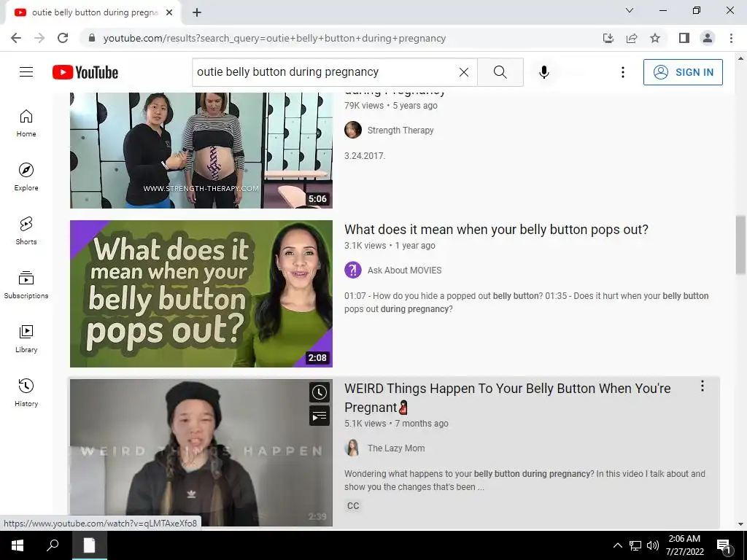Go to the YouTube logo home link

point(85,72)
